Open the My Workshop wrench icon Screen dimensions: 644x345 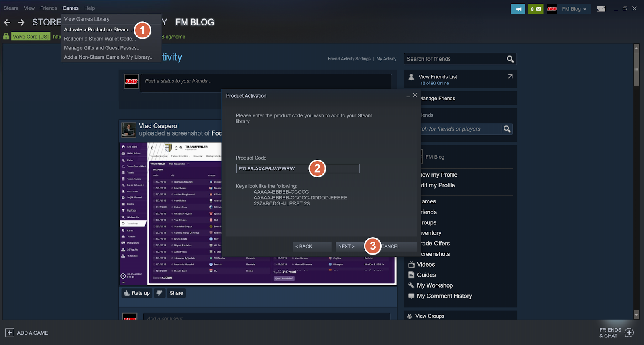tap(411, 285)
